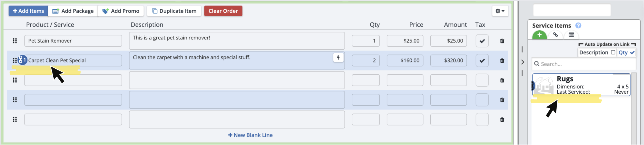Open the link service items tab
The height and width of the screenshot is (145, 644).
[555, 35]
